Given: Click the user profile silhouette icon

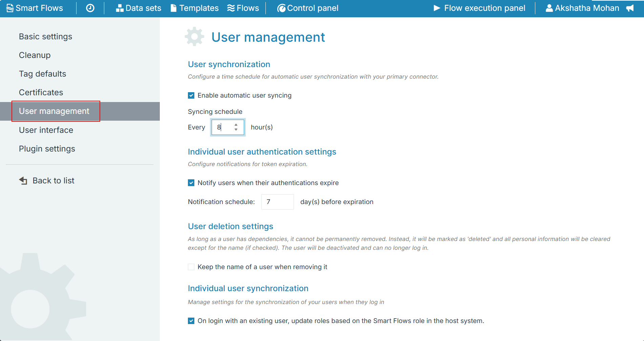Looking at the screenshot, I should point(549,8).
